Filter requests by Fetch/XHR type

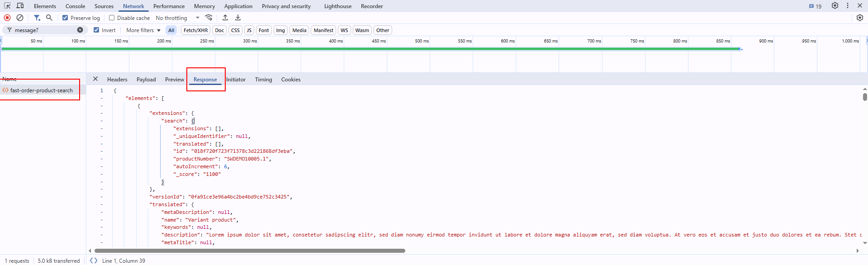tap(195, 30)
